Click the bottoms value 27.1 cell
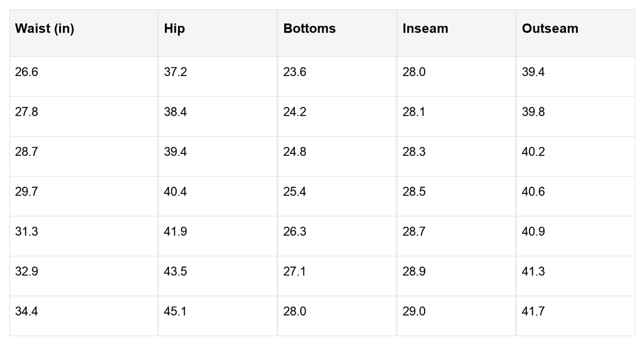 pyautogui.click(x=294, y=271)
